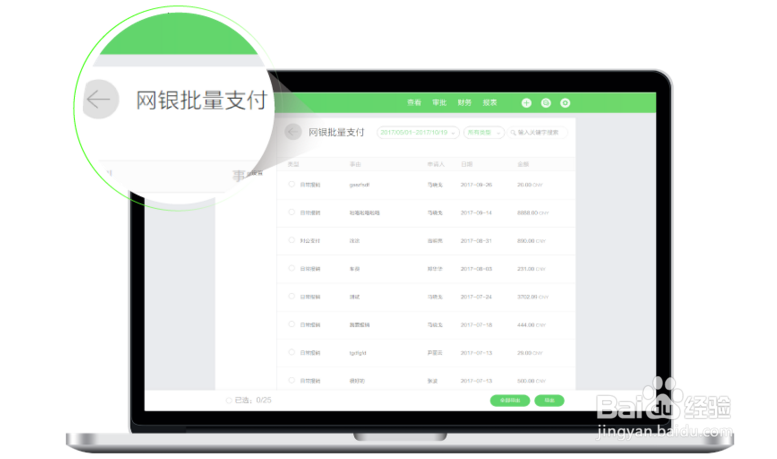Expand the 所有类型 type filter dropdown
This screenshot has height=459, width=777.
coord(484,133)
